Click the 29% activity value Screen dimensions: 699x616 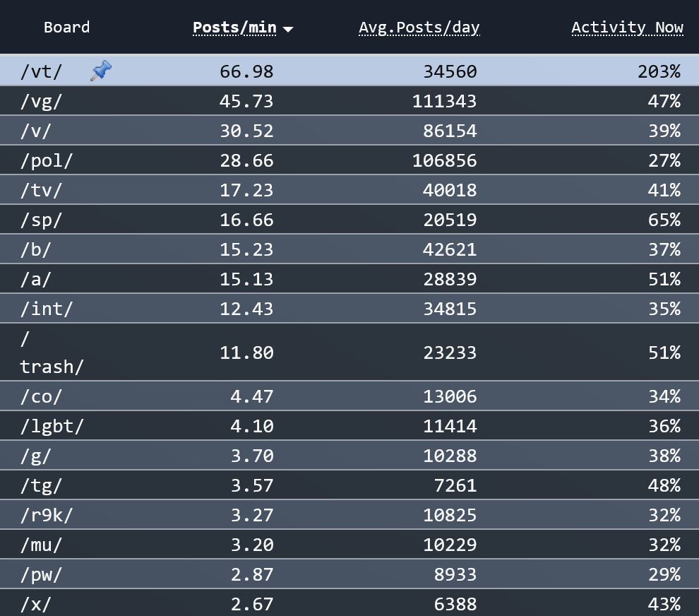click(x=664, y=574)
